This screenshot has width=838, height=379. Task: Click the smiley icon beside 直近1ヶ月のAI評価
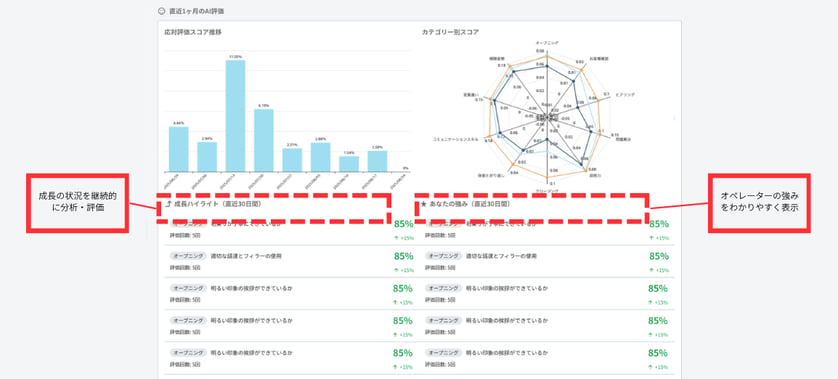point(162,11)
